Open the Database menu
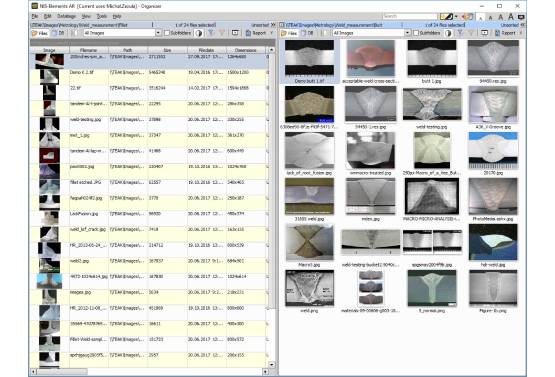Viewport: 555px width, 377px height. coord(66,16)
